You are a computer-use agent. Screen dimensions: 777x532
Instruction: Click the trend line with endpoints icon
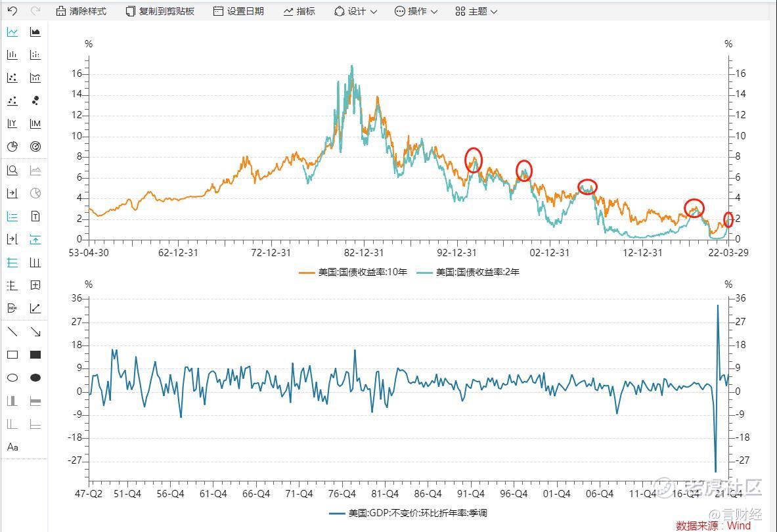(35, 308)
